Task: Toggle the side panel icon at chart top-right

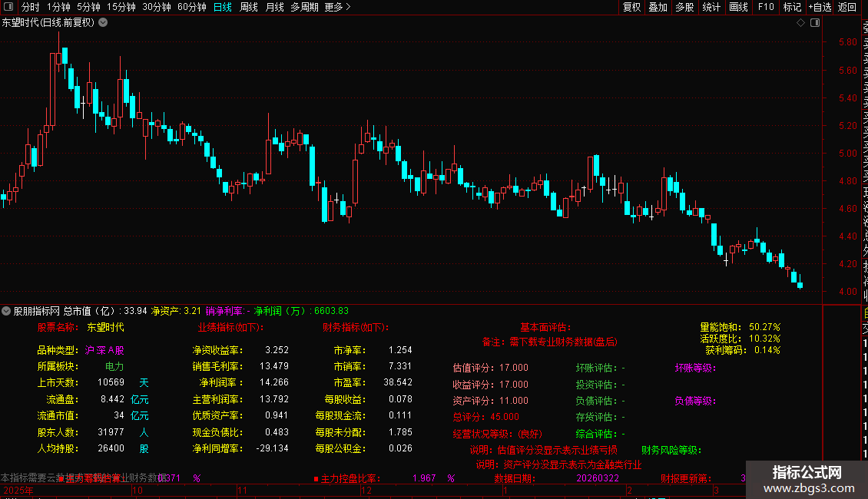Action: pyautogui.click(x=815, y=23)
